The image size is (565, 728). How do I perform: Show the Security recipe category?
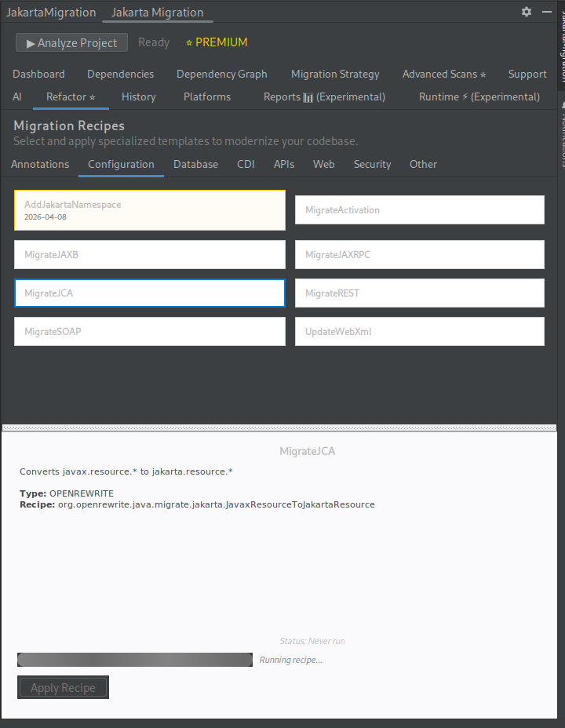tap(372, 165)
